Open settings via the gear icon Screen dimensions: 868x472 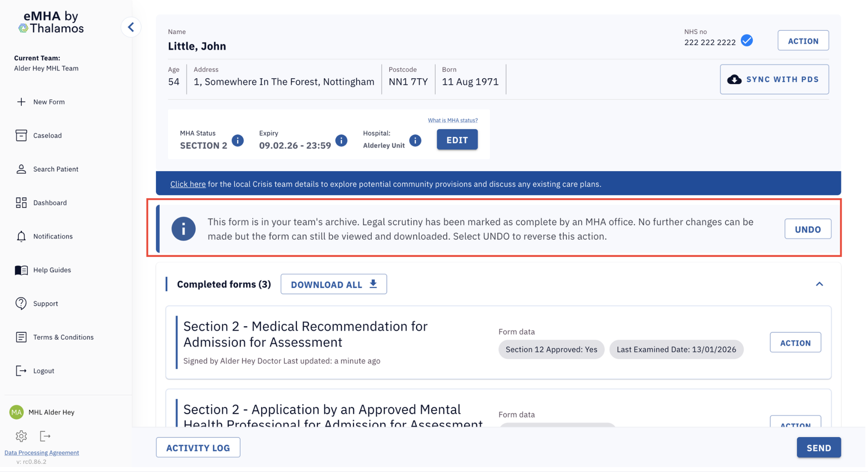coord(21,436)
